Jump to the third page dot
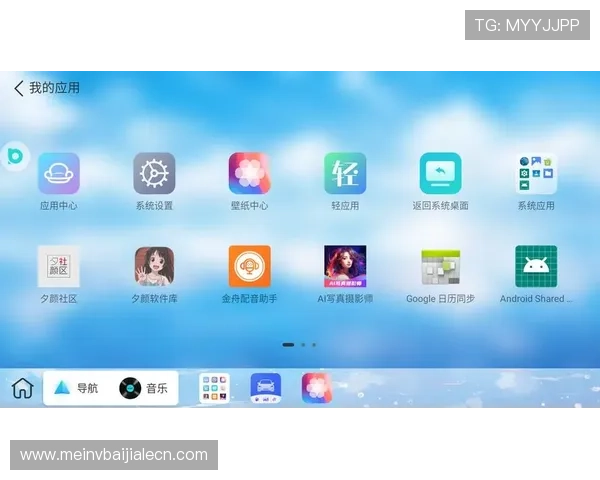Viewport: 600px width, 480px height. (314, 345)
